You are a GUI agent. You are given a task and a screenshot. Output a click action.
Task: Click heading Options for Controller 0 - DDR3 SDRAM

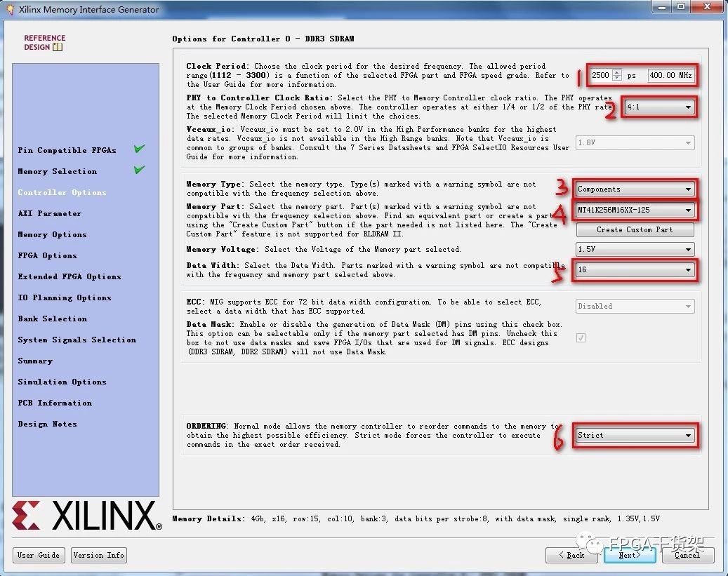click(263, 39)
